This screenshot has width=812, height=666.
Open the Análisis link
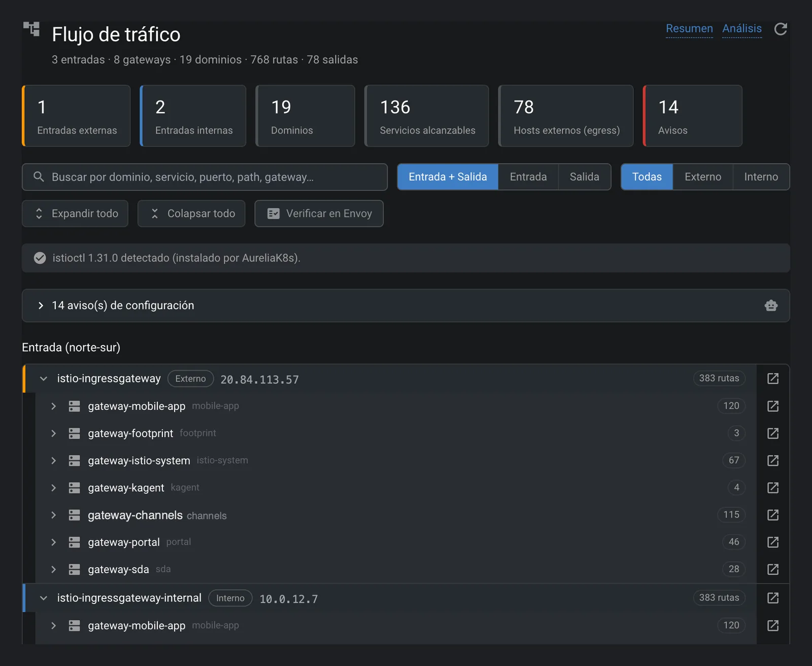[x=742, y=29]
